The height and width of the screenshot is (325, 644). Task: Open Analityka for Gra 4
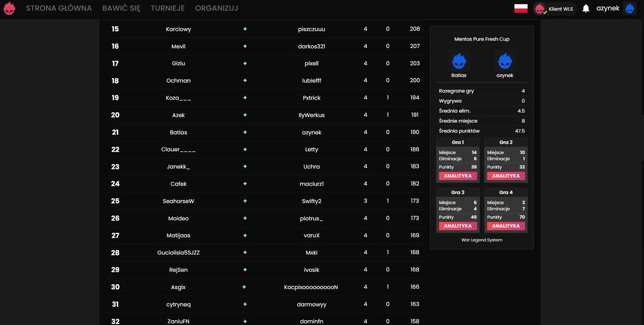506,226
